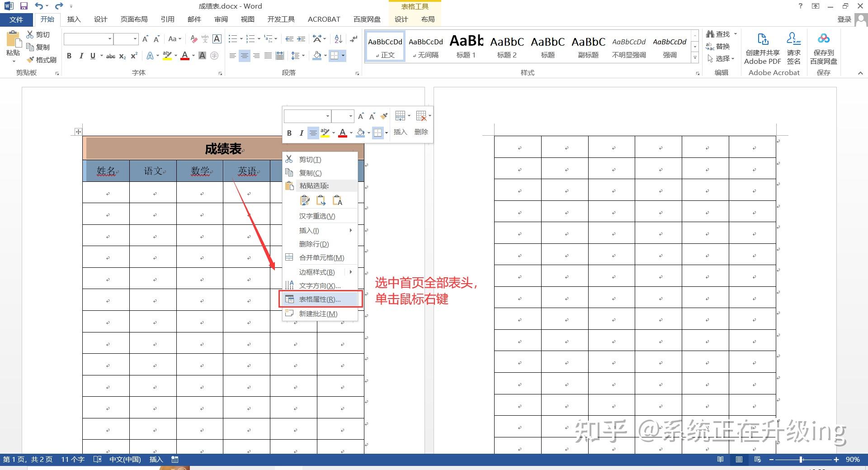Open the mini toolbar font size dropdown

(x=350, y=116)
